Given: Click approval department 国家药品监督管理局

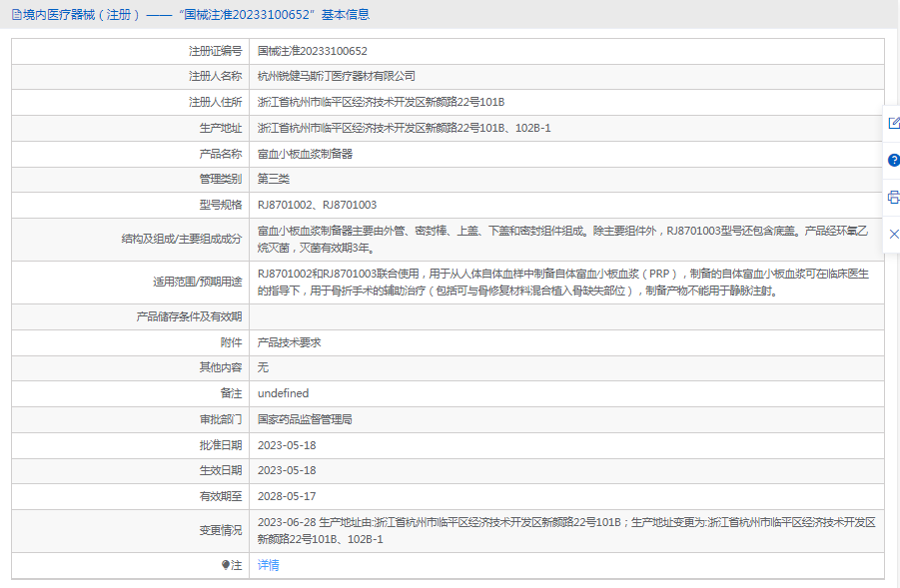Looking at the screenshot, I should pos(305,419).
